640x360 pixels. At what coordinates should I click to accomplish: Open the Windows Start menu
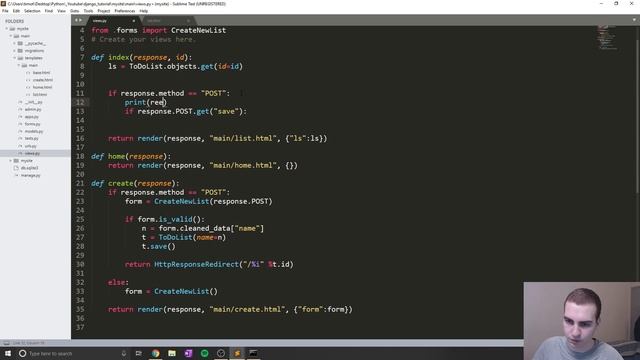click(x=8, y=353)
